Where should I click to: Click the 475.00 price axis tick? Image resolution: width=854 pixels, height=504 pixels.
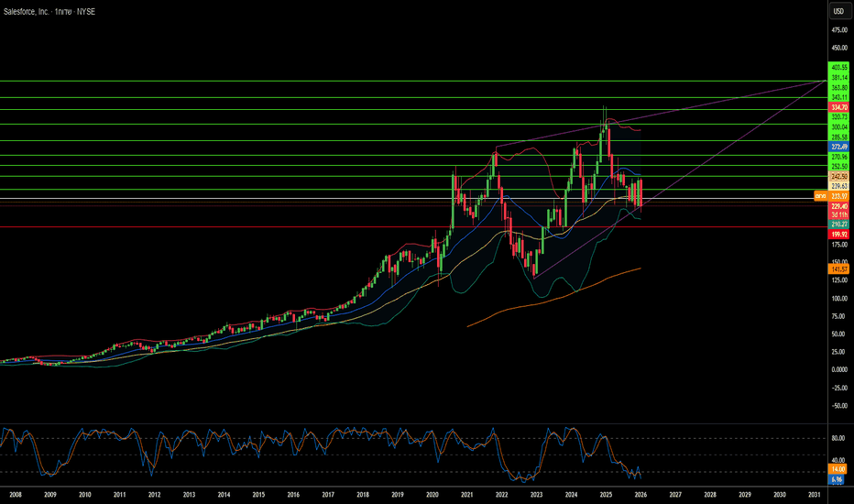click(x=839, y=30)
